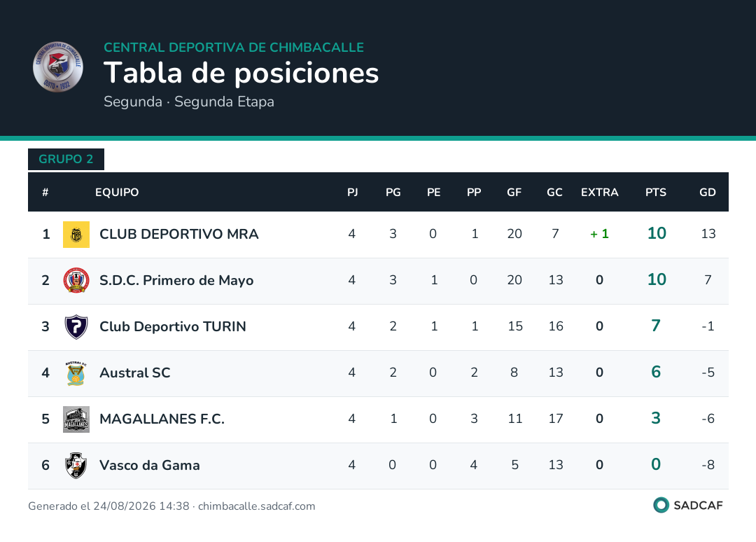Click the green +1 extra points value
Image resolution: width=756 pixels, height=542 pixels.
[x=599, y=234]
